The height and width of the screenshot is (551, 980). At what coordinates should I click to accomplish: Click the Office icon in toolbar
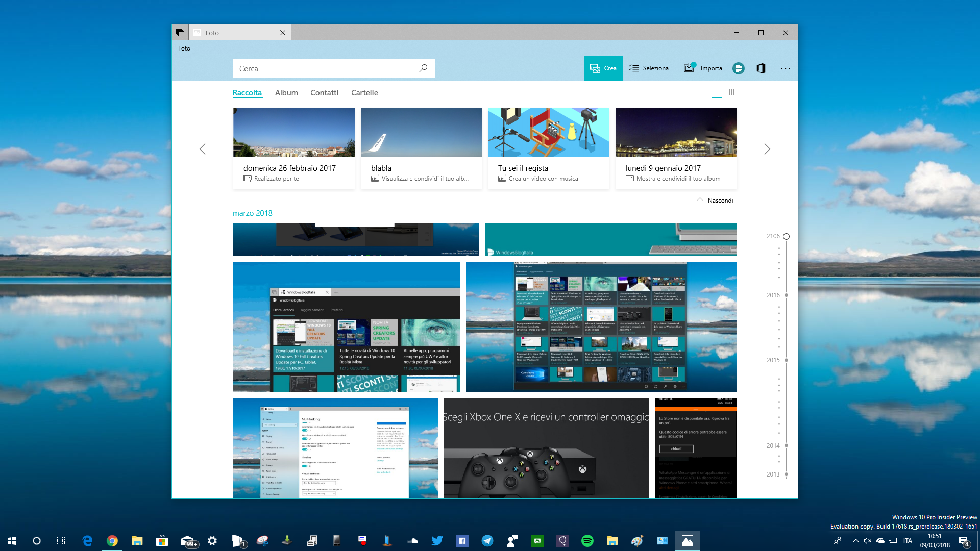761,68
